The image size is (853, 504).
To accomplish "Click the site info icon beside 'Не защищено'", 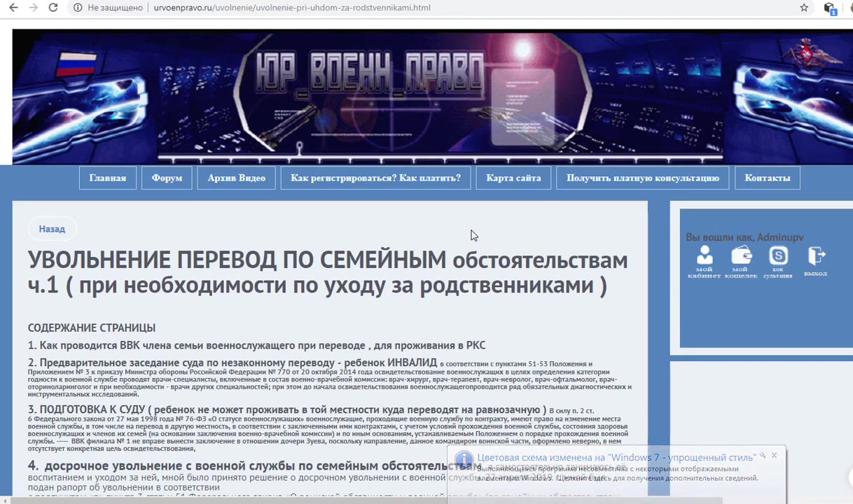I will [78, 8].
